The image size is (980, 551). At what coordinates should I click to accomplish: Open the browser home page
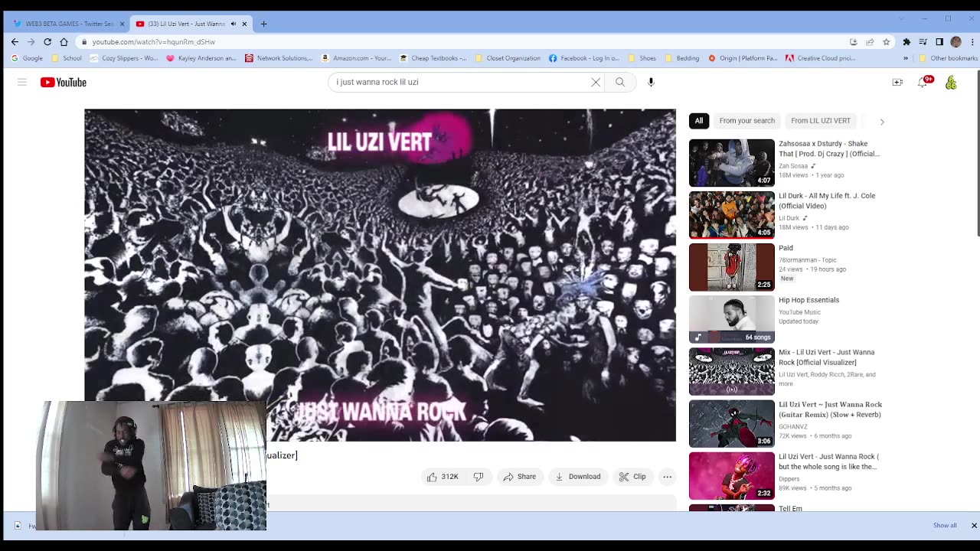(64, 42)
